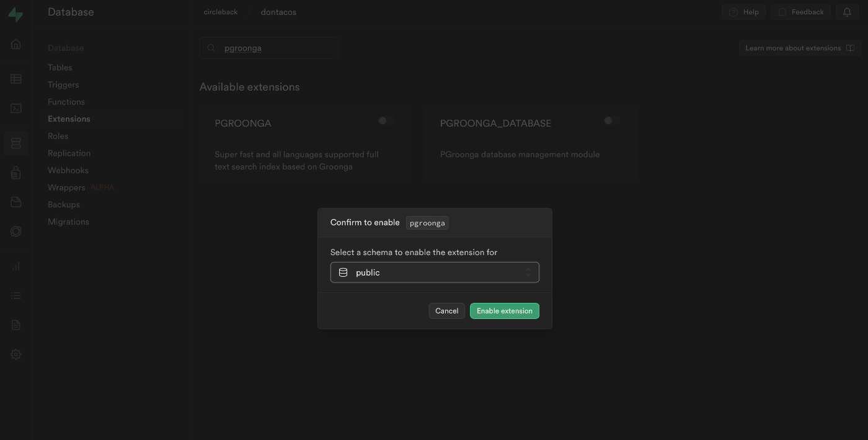Go to Webhooks in Database menu
868x440 pixels.
click(x=68, y=170)
